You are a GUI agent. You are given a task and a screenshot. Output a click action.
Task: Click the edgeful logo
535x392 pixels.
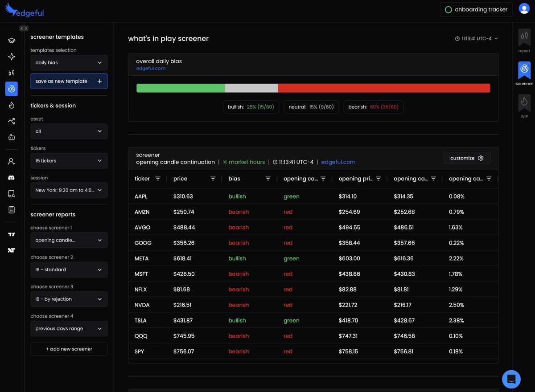(x=25, y=11)
